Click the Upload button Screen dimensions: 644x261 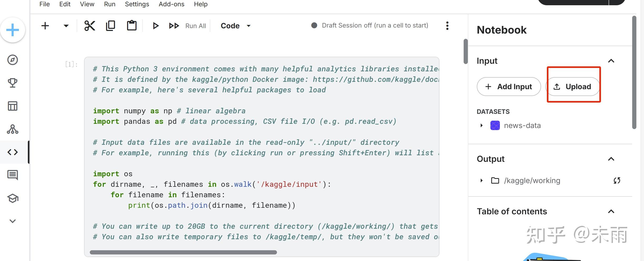[573, 87]
